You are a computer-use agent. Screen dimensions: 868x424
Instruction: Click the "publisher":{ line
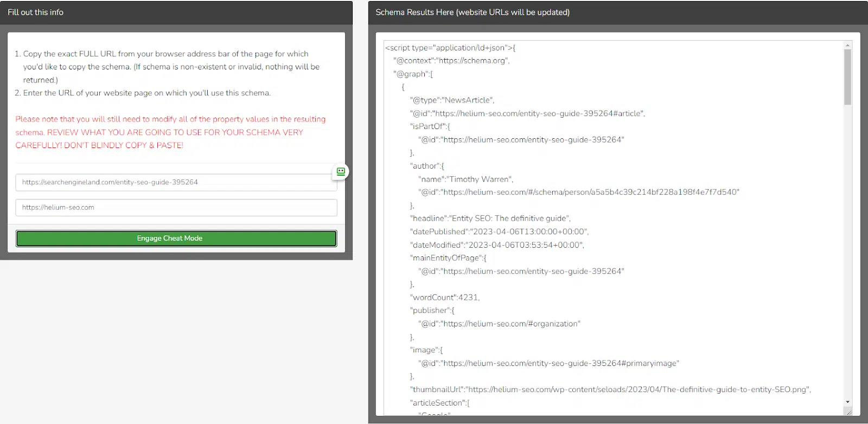tap(432, 311)
